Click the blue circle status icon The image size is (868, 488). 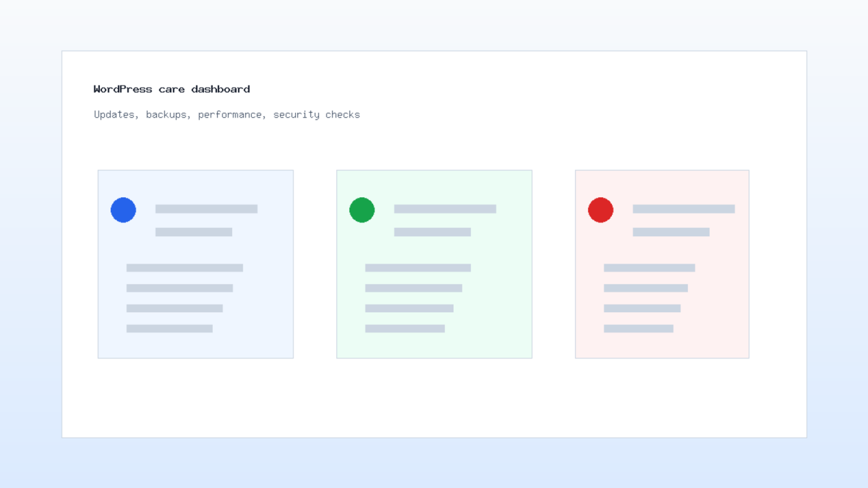coord(123,210)
